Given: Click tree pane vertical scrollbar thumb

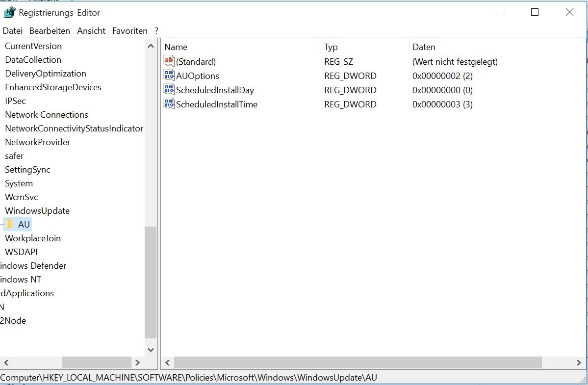Looking at the screenshot, I should click(x=151, y=282).
